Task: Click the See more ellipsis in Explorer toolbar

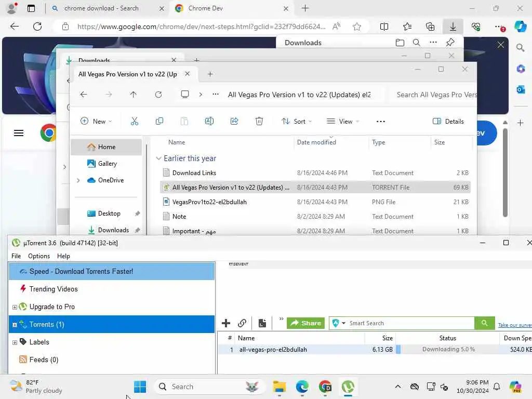Action: click(x=381, y=122)
